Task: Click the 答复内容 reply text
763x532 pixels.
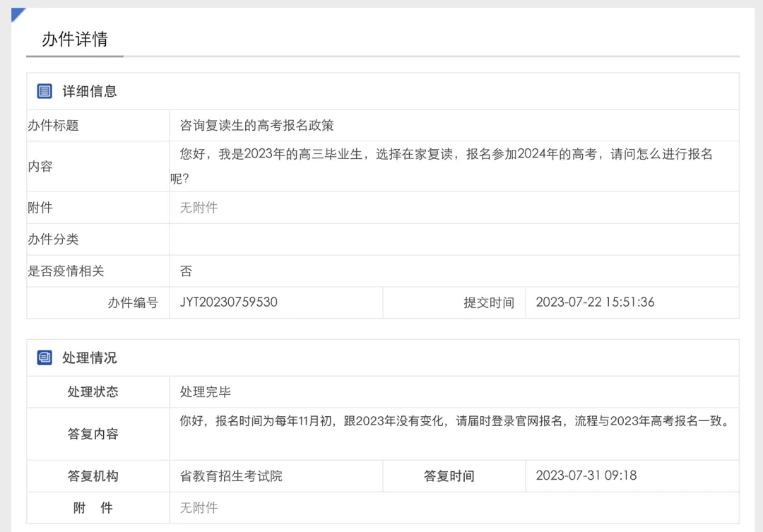Action: 454,422
